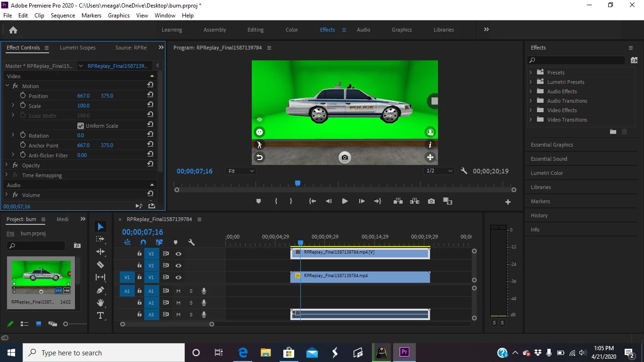The width and height of the screenshot is (644, 362).
Task: Solo track A2
Action: coord(191,303)
